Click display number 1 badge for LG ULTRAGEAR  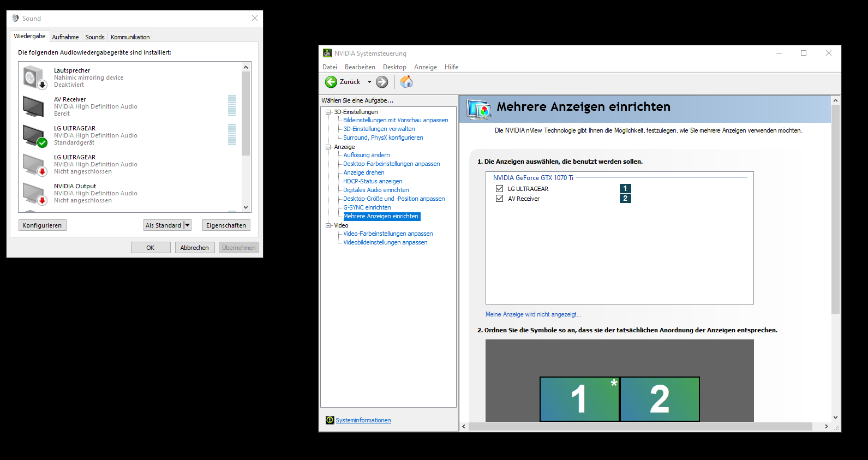(625, 188)
